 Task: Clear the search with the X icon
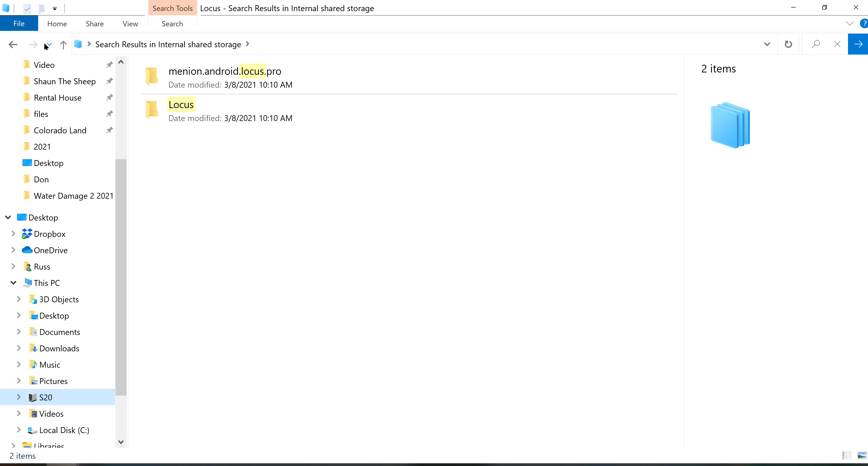(837, 44)
